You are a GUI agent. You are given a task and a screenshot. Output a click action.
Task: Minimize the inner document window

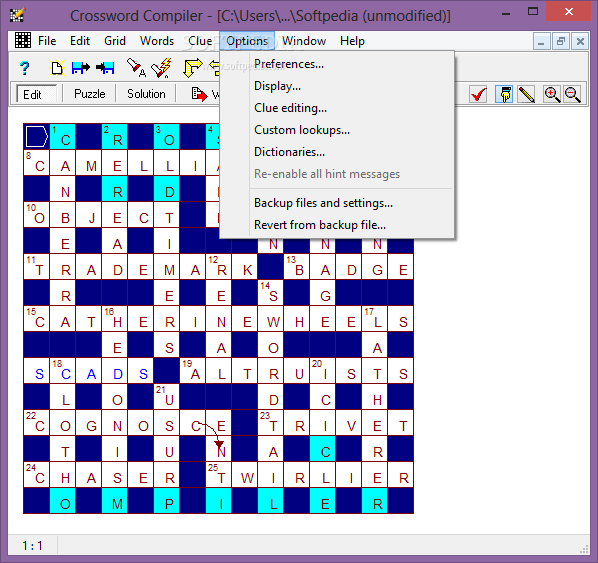click(541, 41)
